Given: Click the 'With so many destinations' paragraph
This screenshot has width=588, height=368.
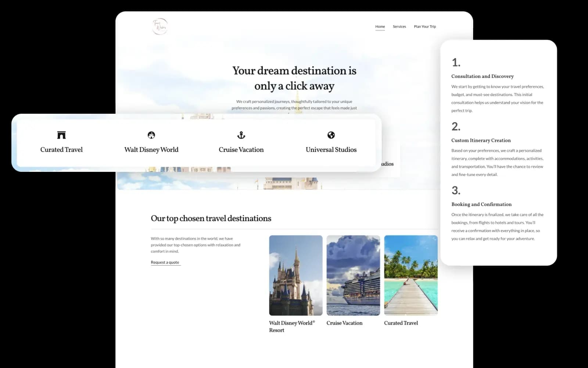Looking at the screenshot, I should click(x=196, y=245).
